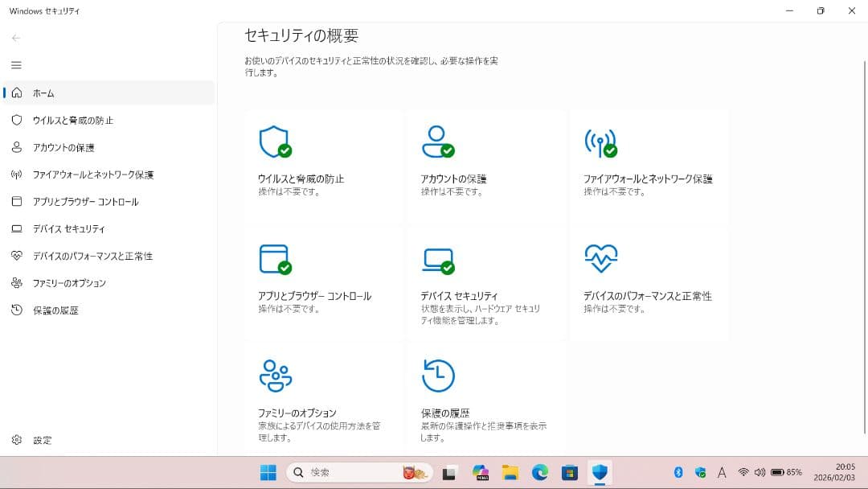Click the IME A input indicator

(x=722, y=473)
